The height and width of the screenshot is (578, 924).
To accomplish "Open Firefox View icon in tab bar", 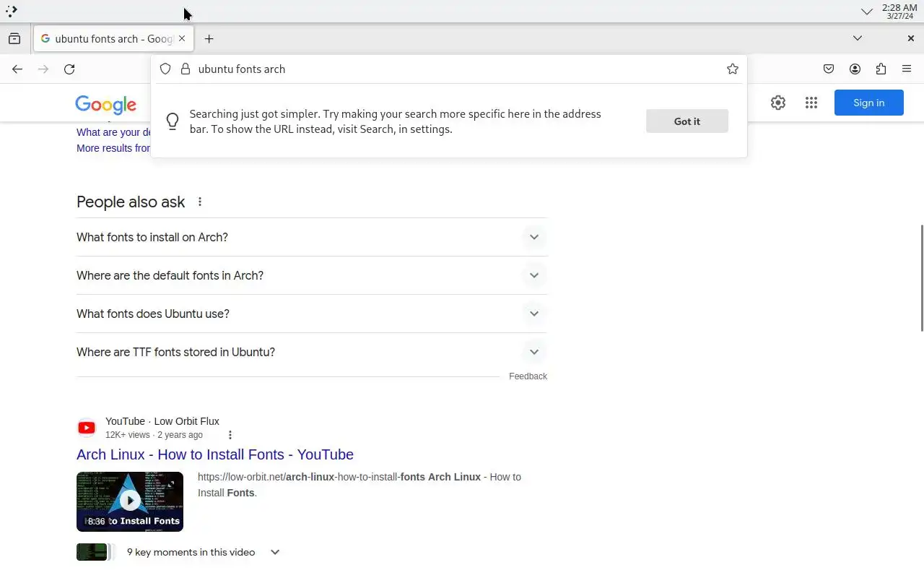I will [14, 39].
